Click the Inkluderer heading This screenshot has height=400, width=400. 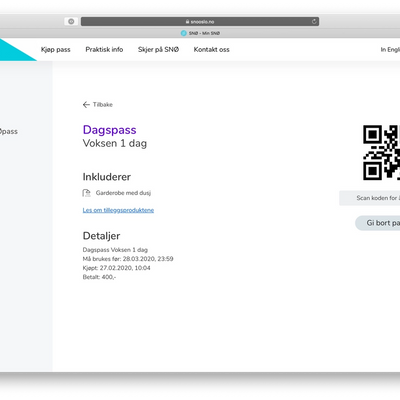(107, 177)
